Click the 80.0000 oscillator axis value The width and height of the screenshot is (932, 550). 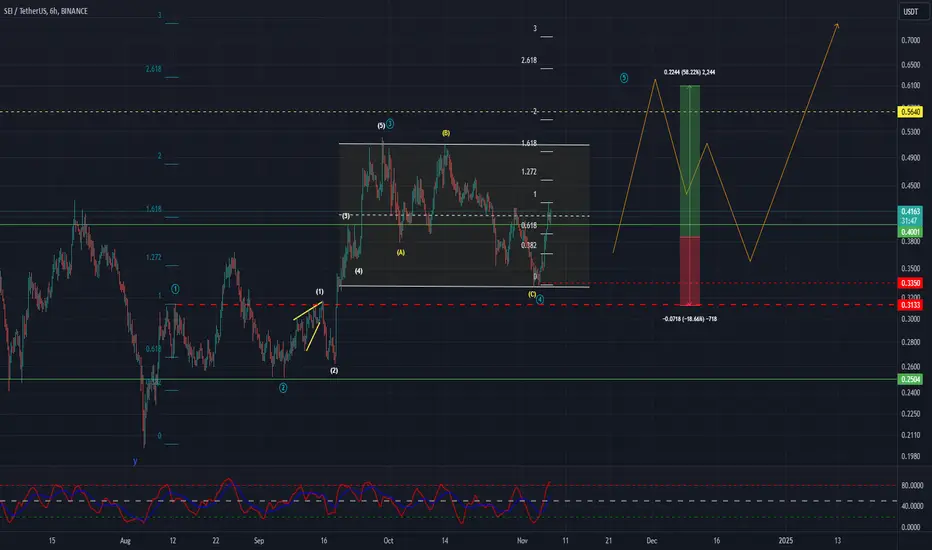[912, 486]
